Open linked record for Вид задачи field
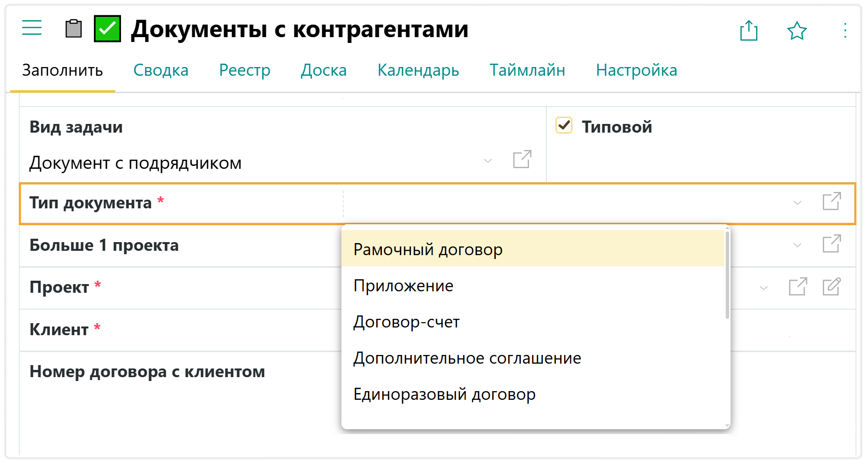The width and height of the screenshot is (868, 463). tap(522, 159)
